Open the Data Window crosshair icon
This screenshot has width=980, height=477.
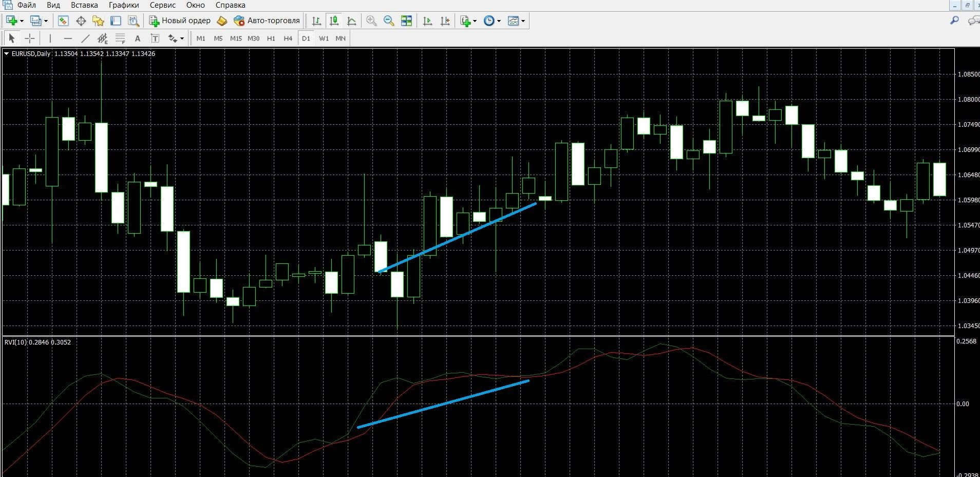(81, 21)
